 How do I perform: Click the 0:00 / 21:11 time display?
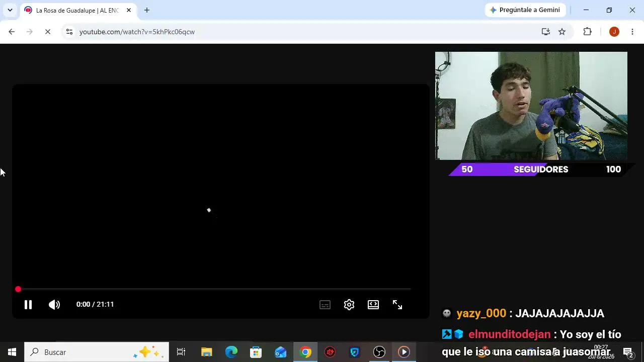95,304
